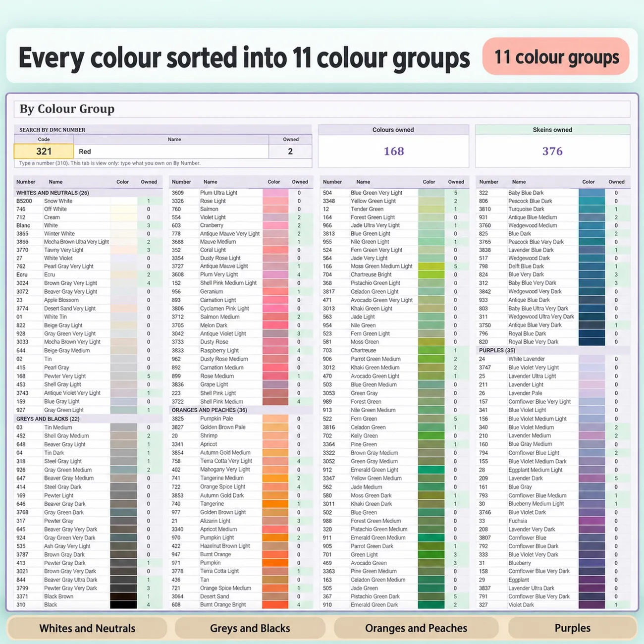Viewport: 644px width, 644px height.
Task: Click the Kelly Green row name
Action: [364, 436]
